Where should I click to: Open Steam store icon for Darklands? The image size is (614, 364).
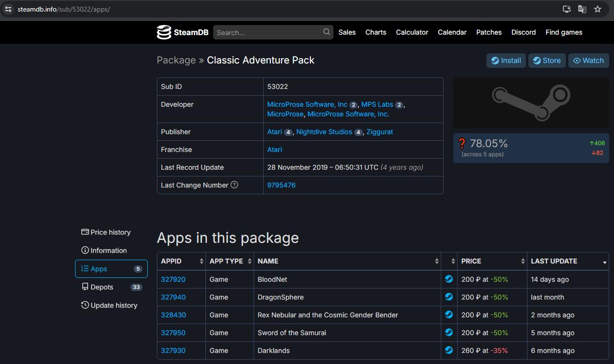(449, 350)
